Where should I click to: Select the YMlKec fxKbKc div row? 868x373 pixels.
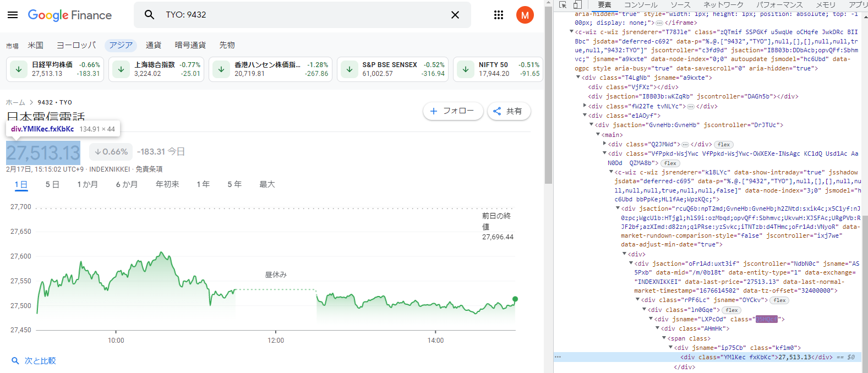click(x=707, y=357)
